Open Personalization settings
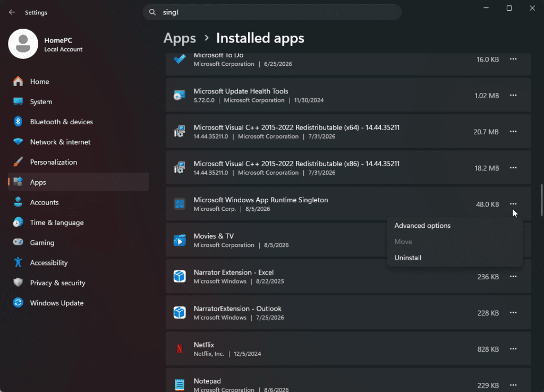 (x=79, y=162)
